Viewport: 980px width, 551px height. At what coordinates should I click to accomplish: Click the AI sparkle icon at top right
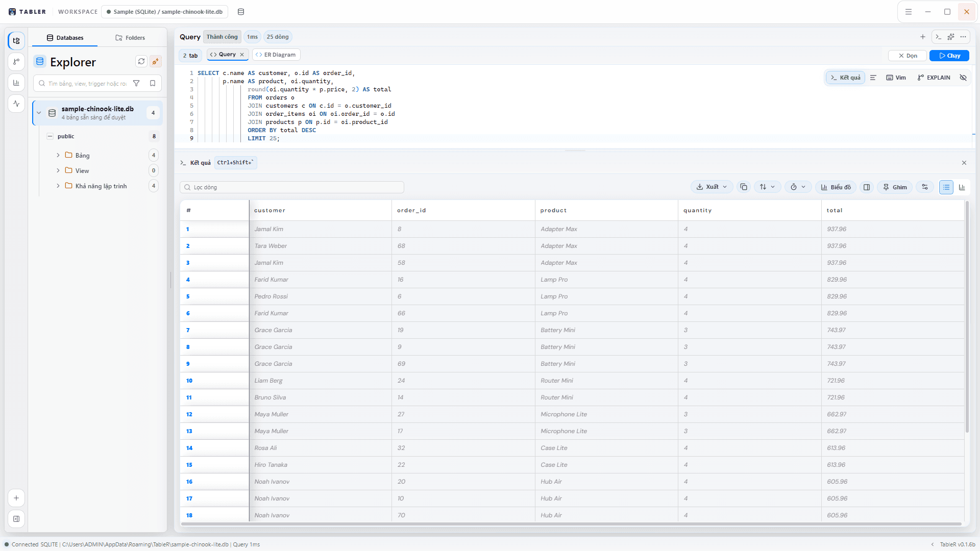click(950, 37)
